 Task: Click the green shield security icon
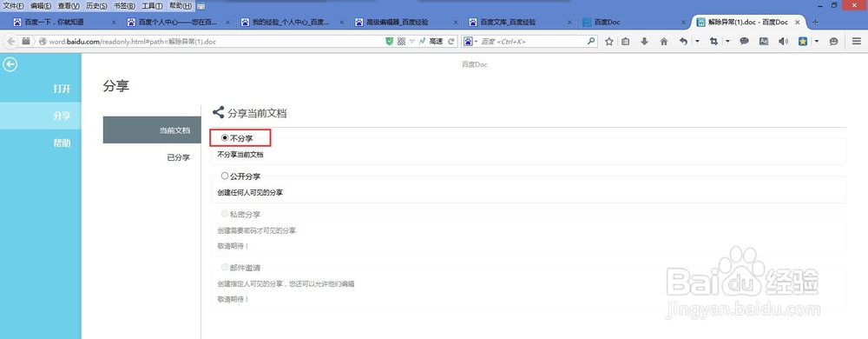[x=390, y=41]
